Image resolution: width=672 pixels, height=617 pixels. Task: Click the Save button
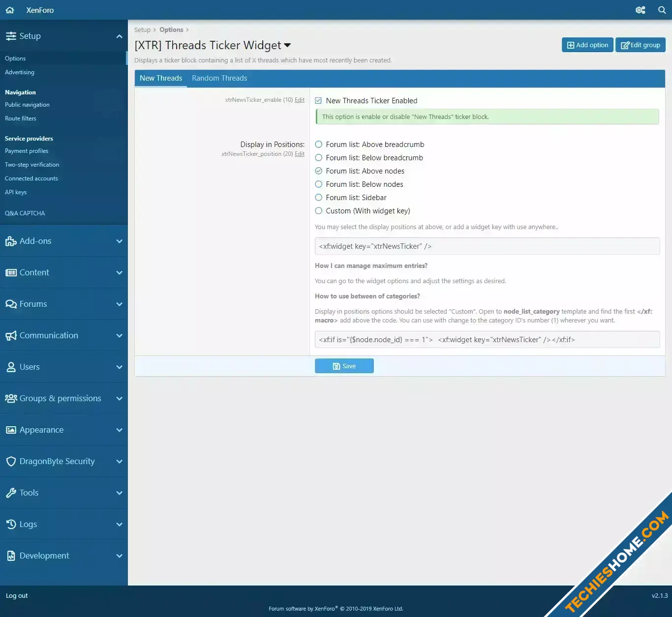coord(344,366)
